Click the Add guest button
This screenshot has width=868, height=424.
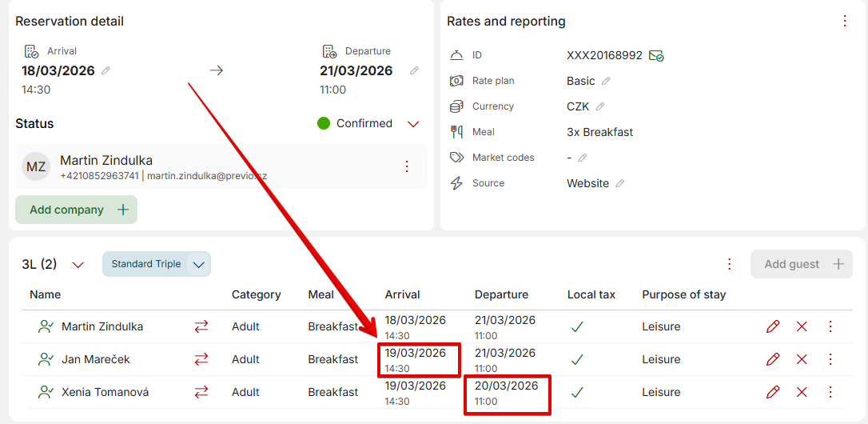click(802, 264)
